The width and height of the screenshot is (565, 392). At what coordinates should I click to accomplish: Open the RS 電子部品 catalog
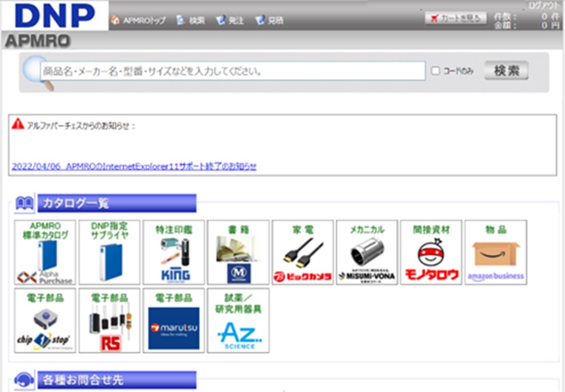tap(110, 321)
